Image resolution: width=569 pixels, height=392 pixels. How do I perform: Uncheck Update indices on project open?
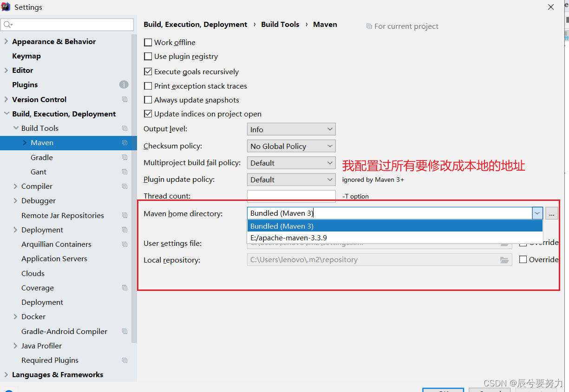[x=148, y=114]
